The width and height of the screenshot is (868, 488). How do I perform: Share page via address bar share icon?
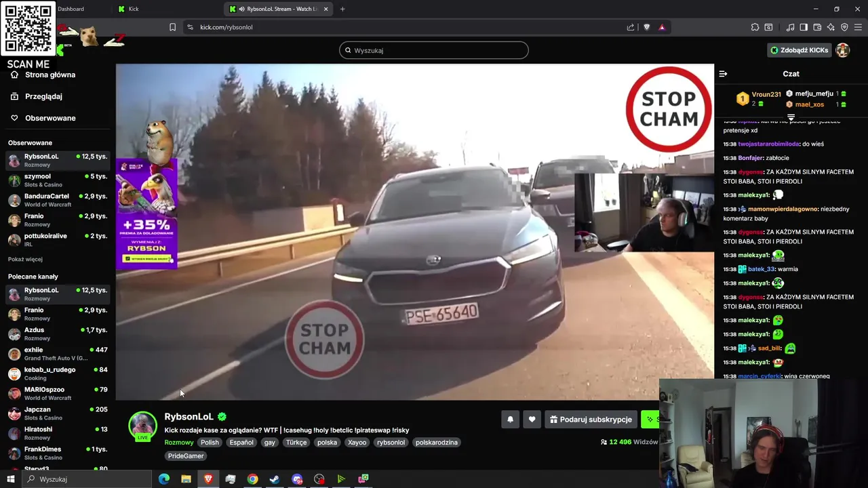coord(631,27)
